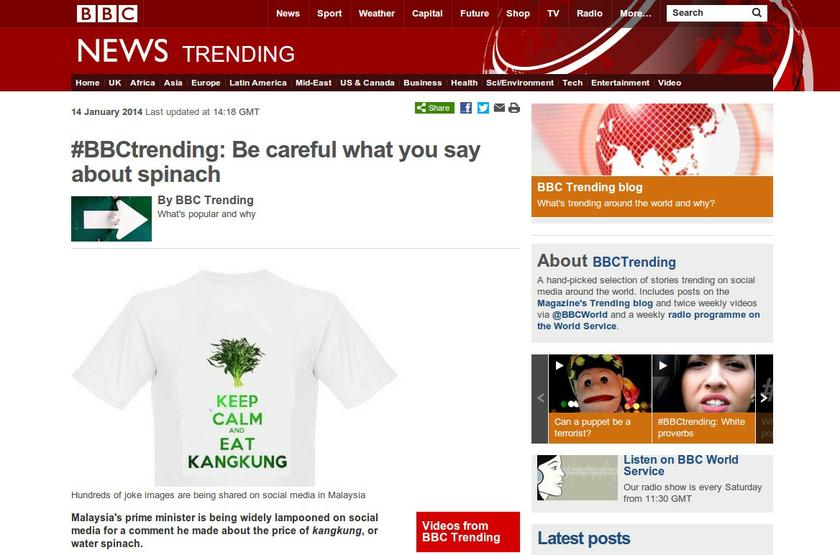Print page using printer icon
This screenshot has width=840, height=555.
click(x=514, y=108)
